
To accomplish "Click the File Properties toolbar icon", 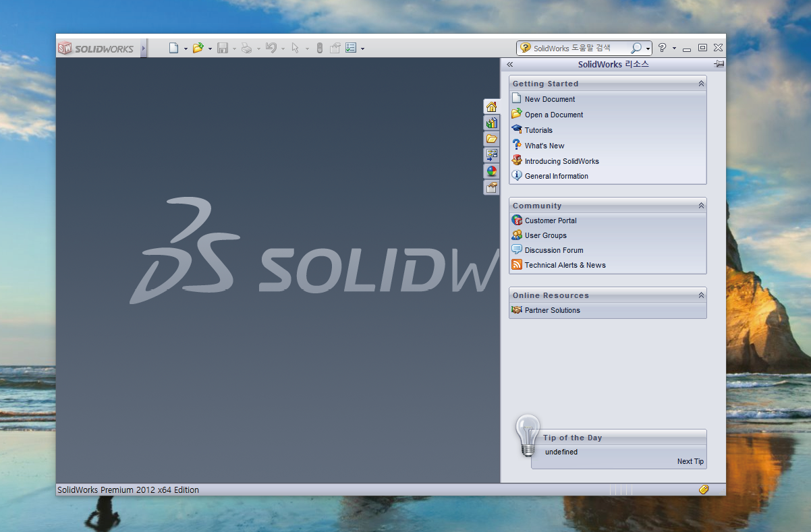I will (x=335, y=48).
